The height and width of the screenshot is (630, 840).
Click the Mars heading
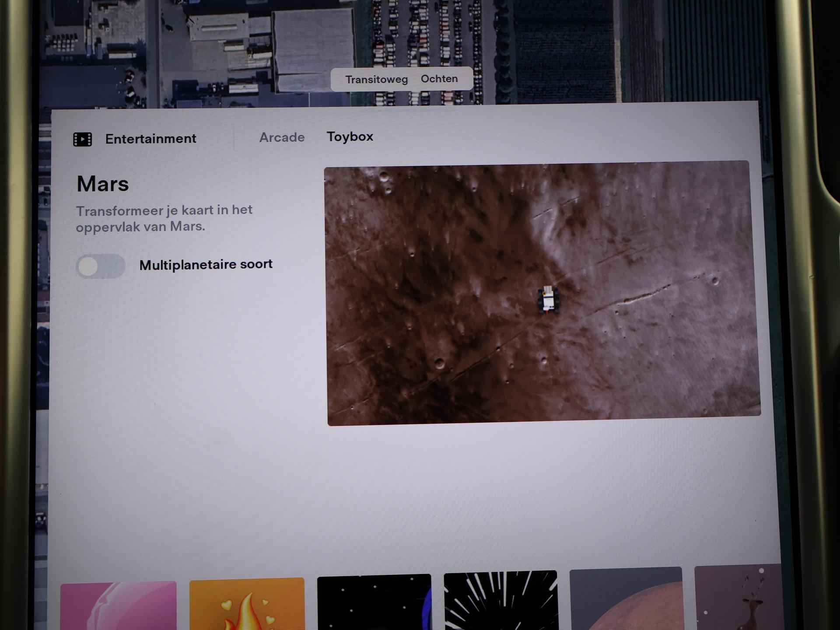tap(103, 184)
